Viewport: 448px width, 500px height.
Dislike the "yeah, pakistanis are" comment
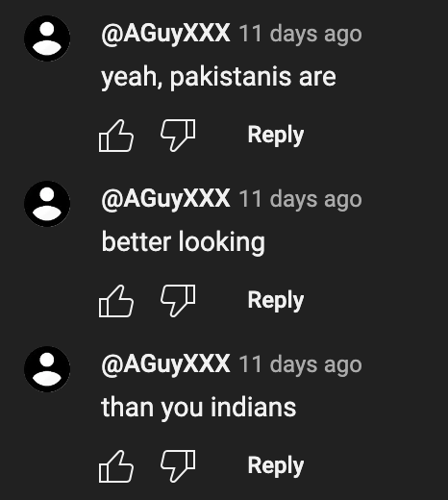[x=178, y=136]
